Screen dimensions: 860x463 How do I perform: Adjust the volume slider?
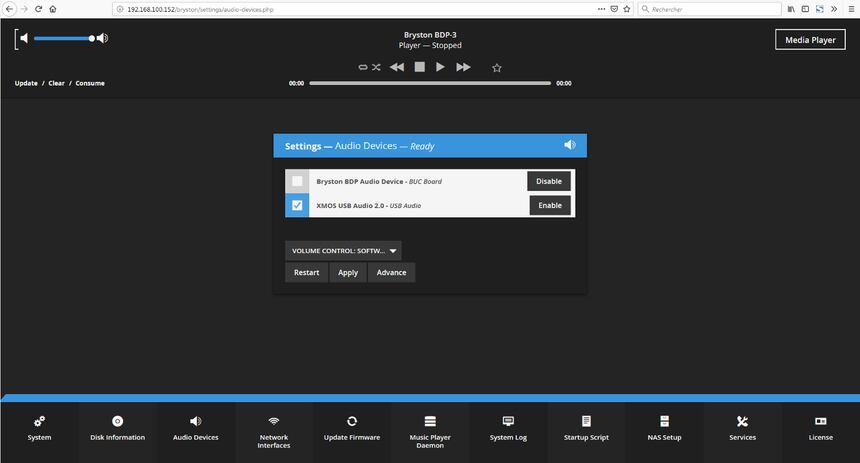click(64, 38)
